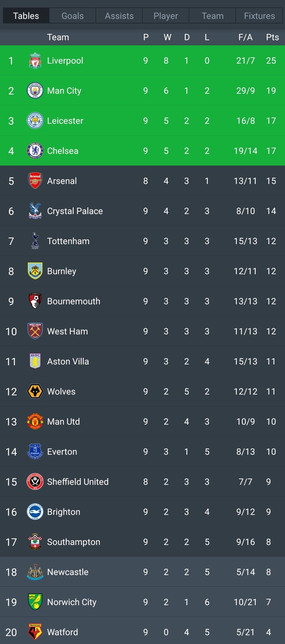Click the Newcastle team name
Screen dimensions: 285x644
[68, 572]
